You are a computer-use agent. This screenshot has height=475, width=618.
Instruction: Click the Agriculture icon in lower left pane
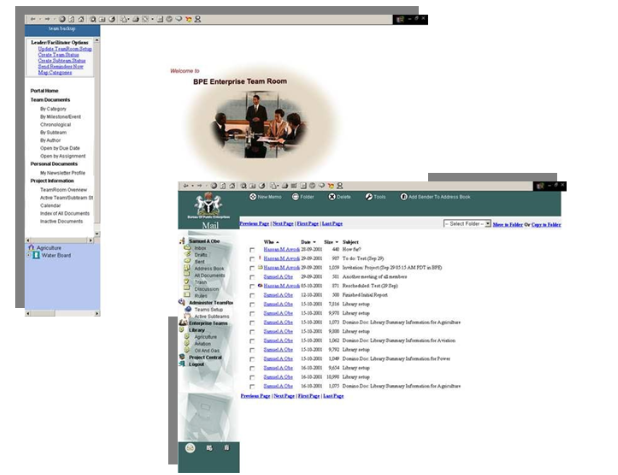tap(32, 247)
